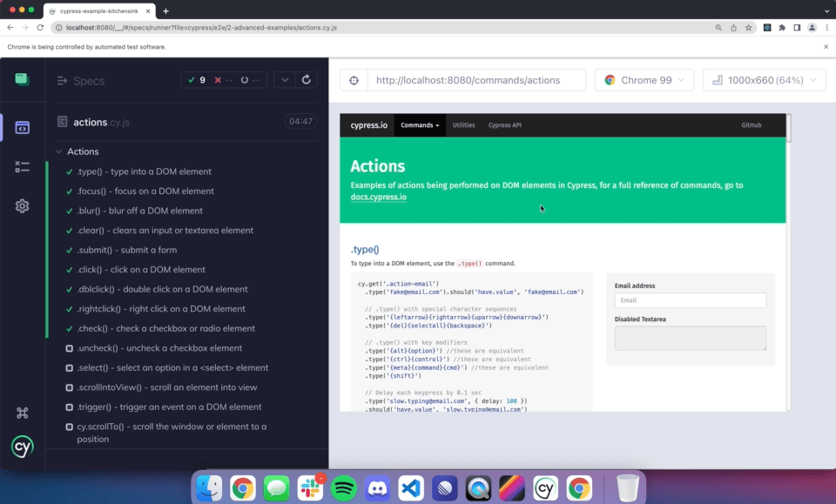Open the Commands menu in the kitchensink navbar
836x504 pixels.
click(x=417, y=124)
